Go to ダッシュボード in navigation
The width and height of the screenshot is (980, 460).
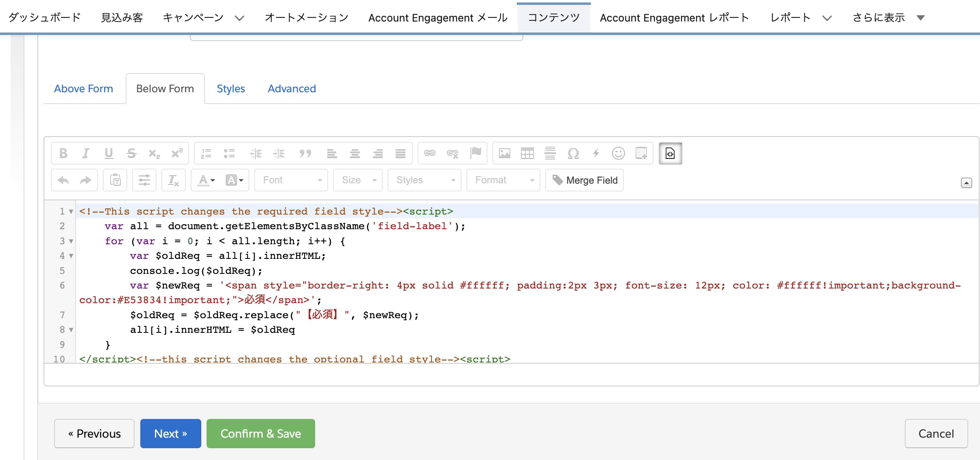(45, 17)
